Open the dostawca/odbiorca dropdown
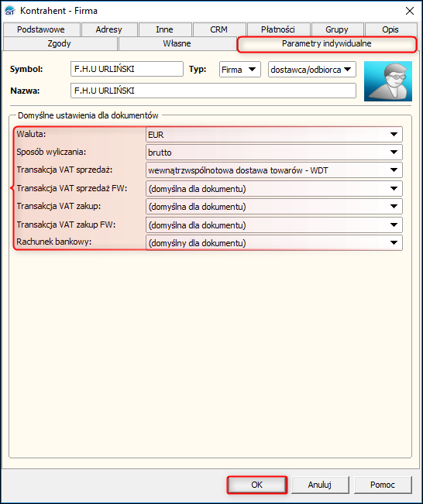Viewport: 423px width, 504px height. (x=312, y=70)
